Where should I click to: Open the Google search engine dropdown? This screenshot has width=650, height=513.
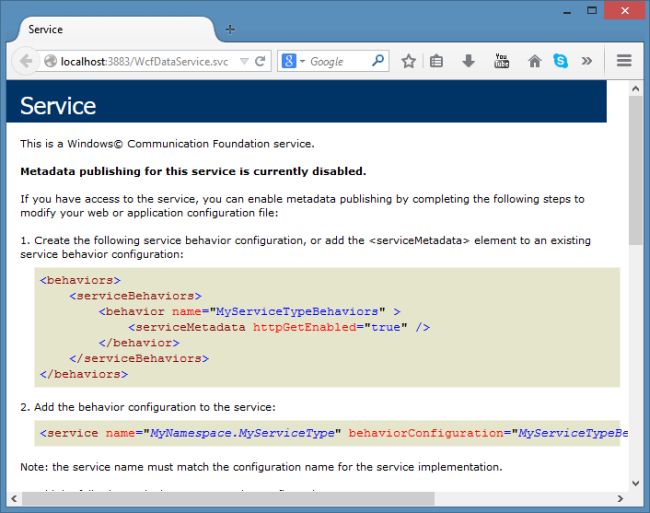293,61
